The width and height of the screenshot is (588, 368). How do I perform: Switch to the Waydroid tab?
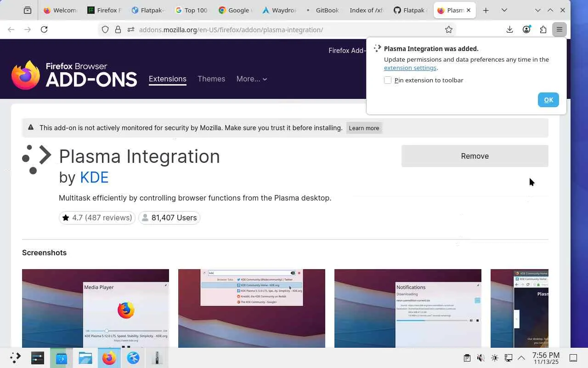pos(279,10)
